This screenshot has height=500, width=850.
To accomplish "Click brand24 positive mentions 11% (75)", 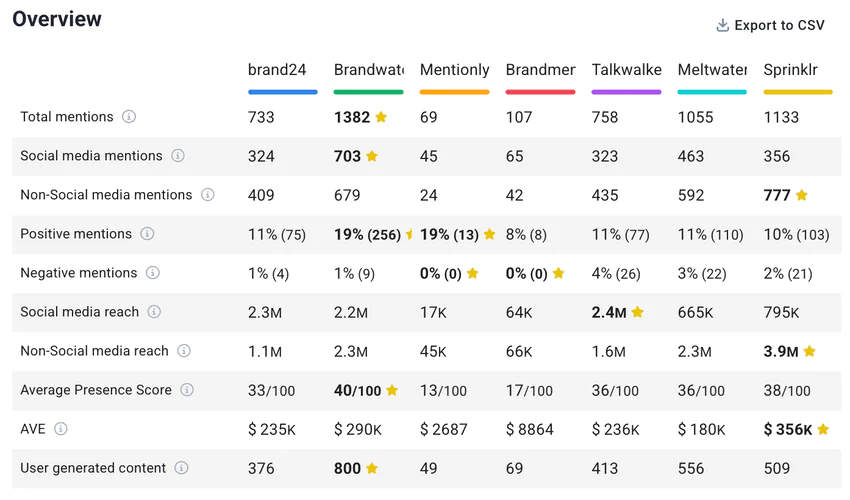I will coord(277,234).
